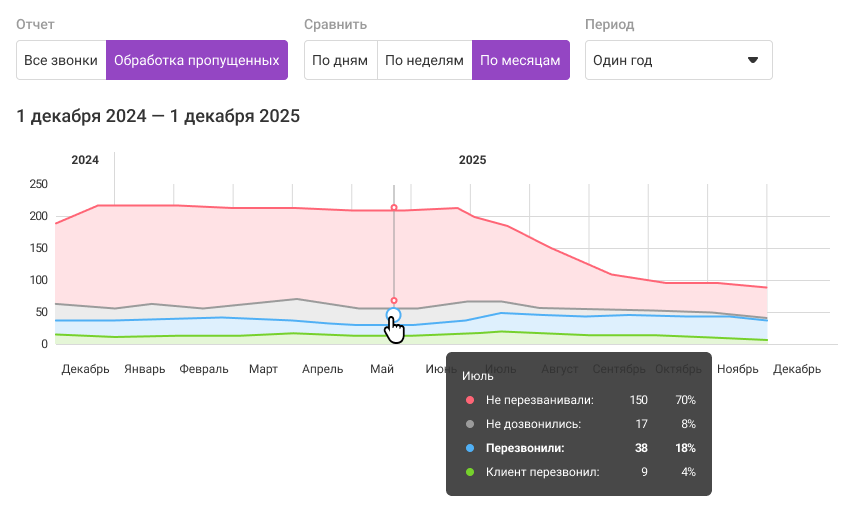Select Обработка пропущенных report option
The height and width of the screenshot is (512, 849).
[197, 60]
